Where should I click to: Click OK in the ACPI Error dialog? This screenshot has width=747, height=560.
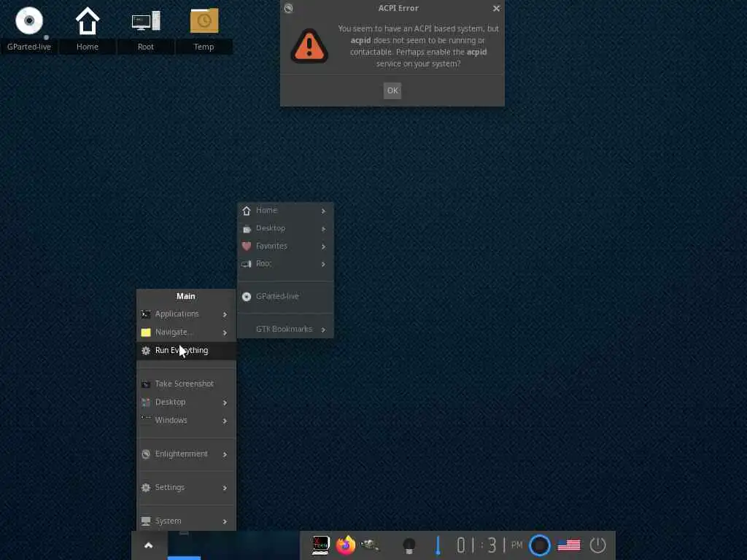point(392,90)
